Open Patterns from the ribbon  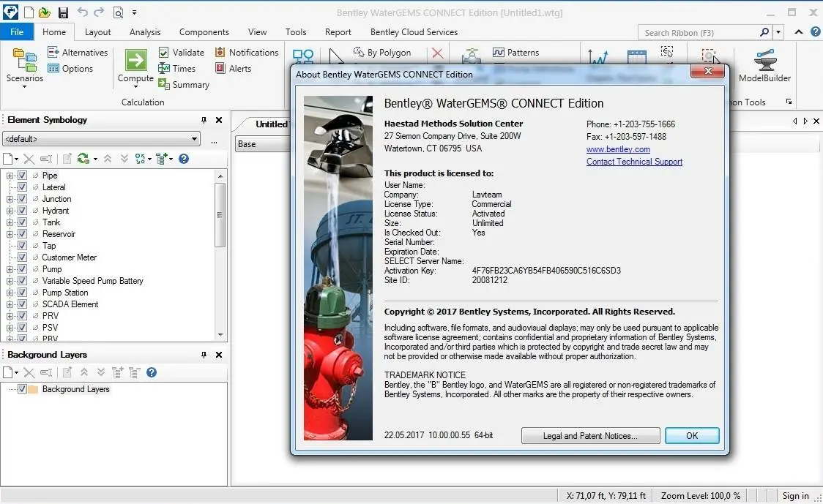coord(515,52)
